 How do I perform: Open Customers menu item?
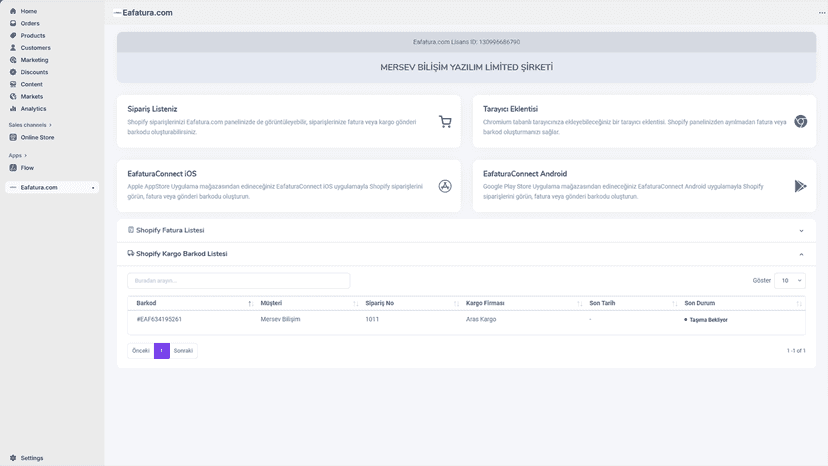tap(35, 48)
